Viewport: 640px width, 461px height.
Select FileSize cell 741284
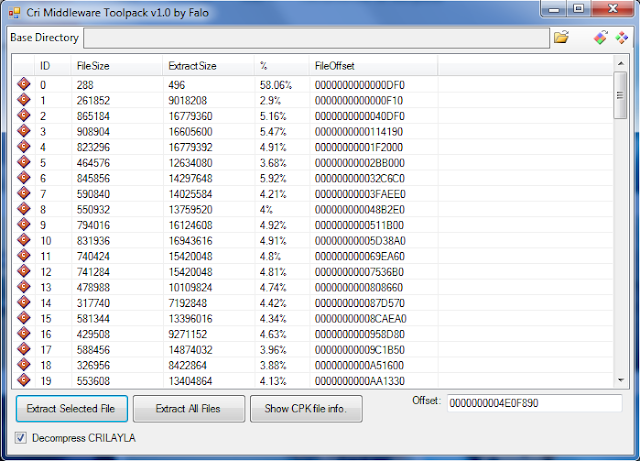click(x=93, y=272)
